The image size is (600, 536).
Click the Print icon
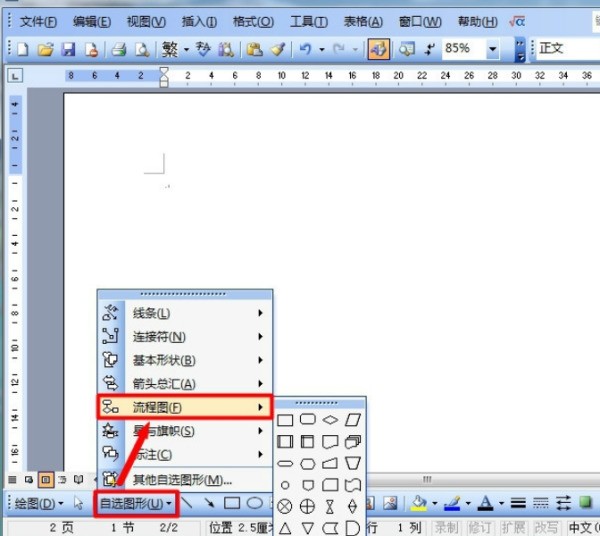coord(118,48)
